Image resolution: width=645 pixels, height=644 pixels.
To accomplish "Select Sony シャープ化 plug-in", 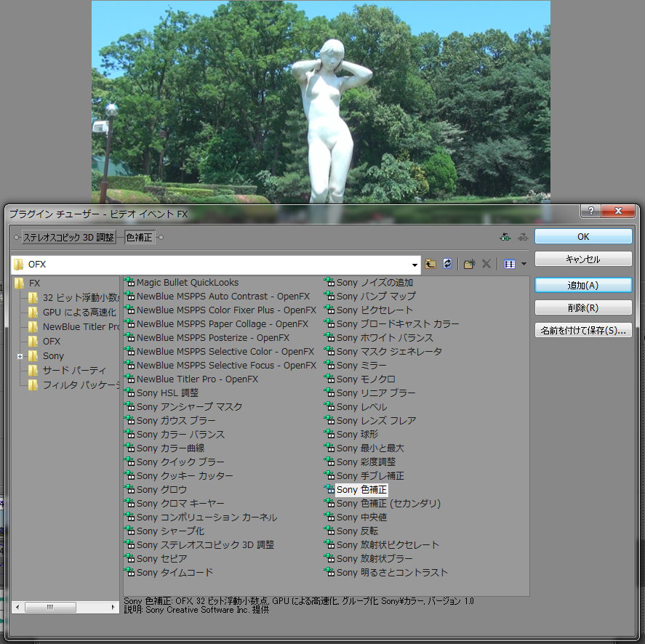I will (164, 531).
